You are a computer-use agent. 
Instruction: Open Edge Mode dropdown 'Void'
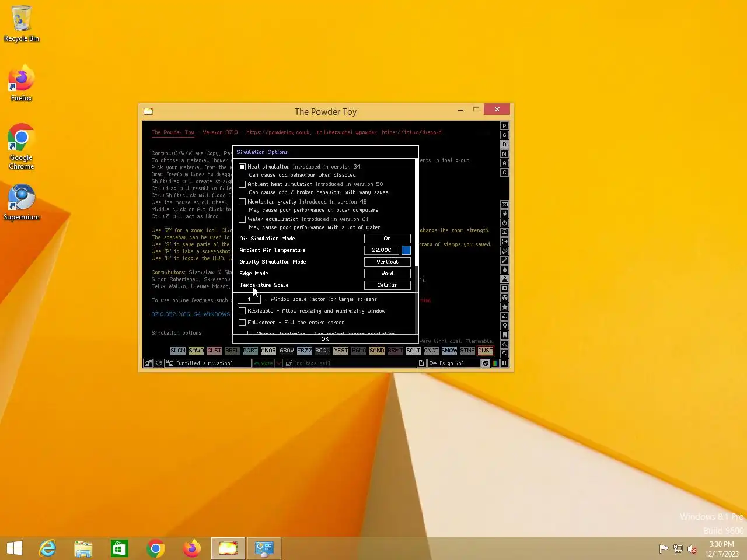388,274
